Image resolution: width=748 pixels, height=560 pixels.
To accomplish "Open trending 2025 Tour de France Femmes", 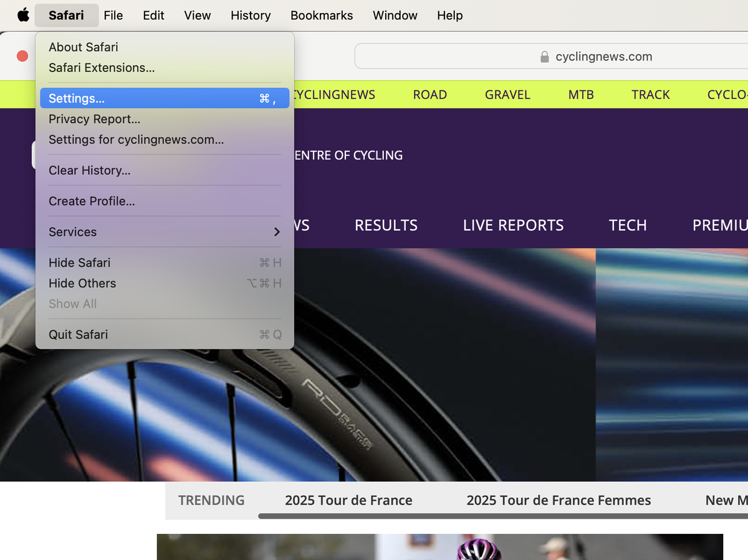I will 559,500.
